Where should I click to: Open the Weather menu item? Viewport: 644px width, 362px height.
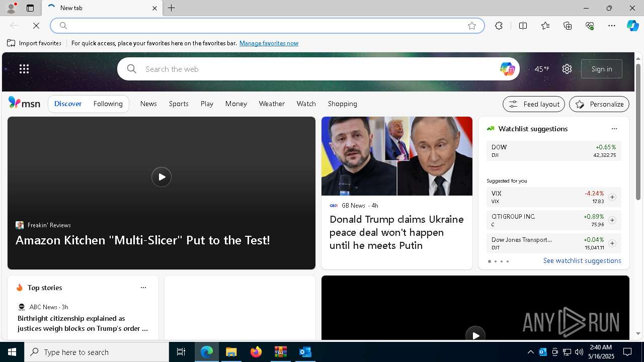[272, 104]
